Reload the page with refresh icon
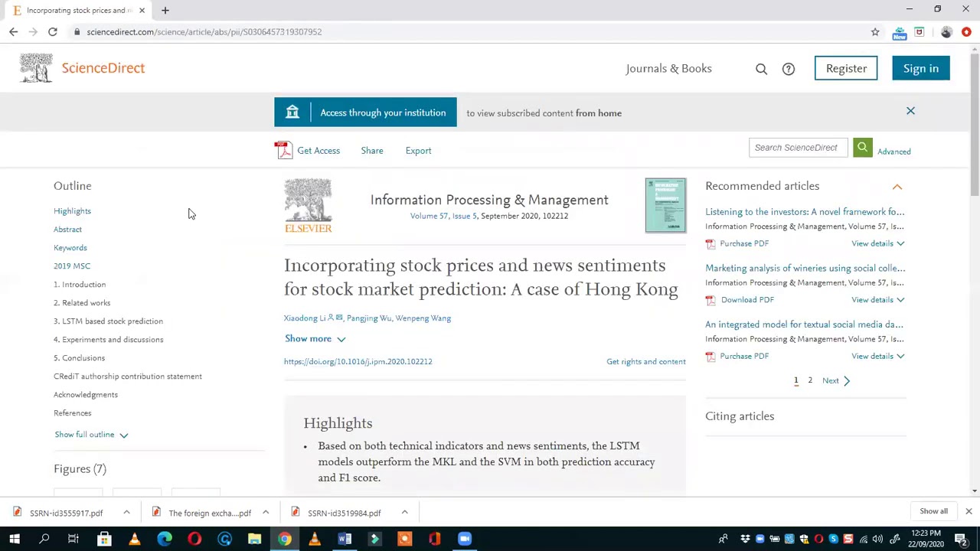The width and height of the screenshot is (980, 551). click(x=53, y=32)
